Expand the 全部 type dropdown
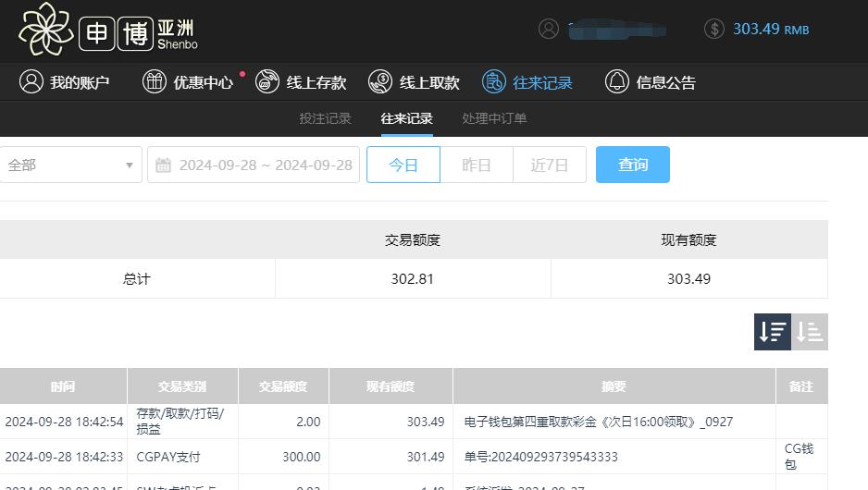Screen dimensions: 868x490 coord(71,165)
